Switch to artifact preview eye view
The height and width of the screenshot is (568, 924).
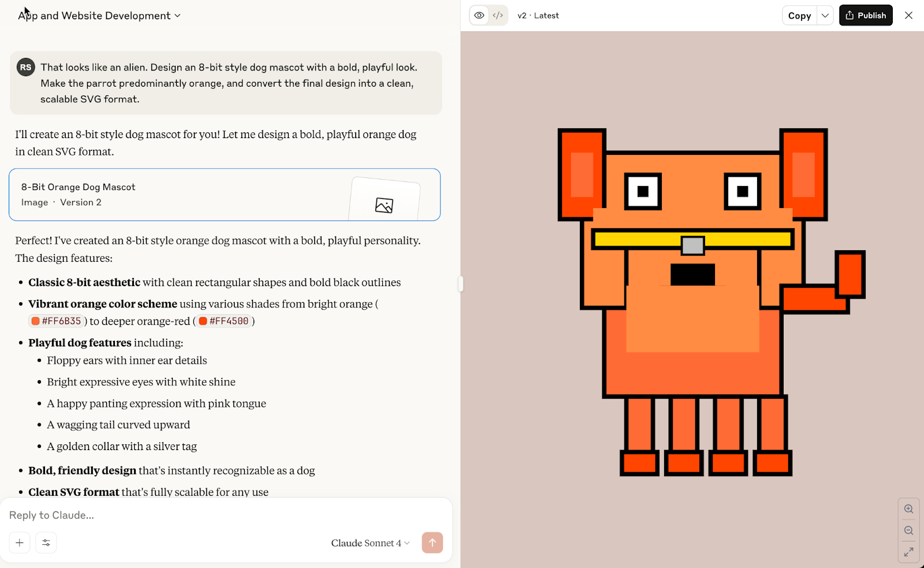click(x=479, y=16)
